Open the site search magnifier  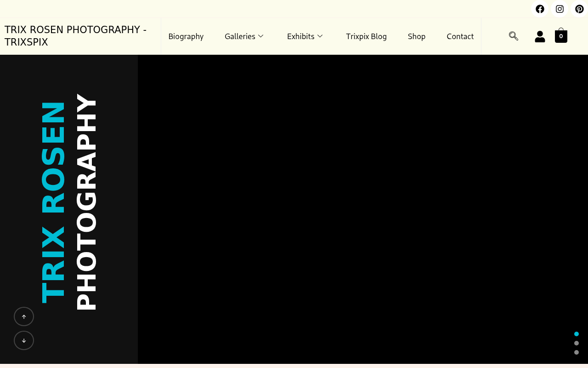[514, 36]
